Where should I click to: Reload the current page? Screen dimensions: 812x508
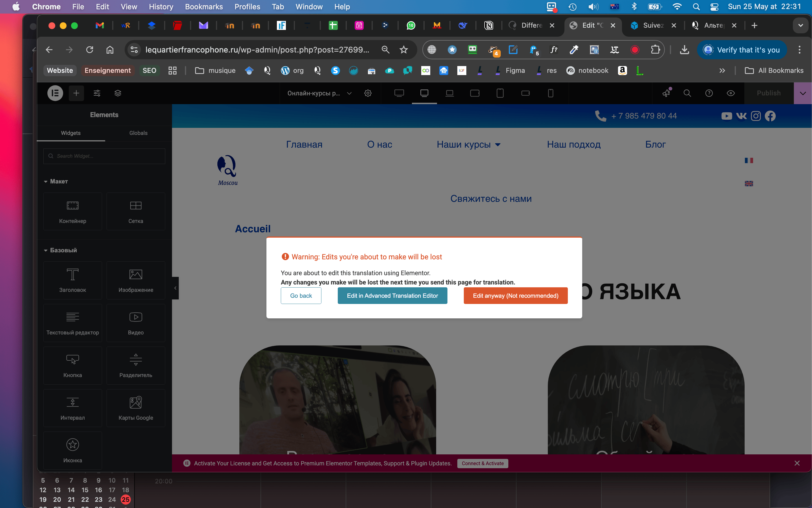(x=90, y=50)
